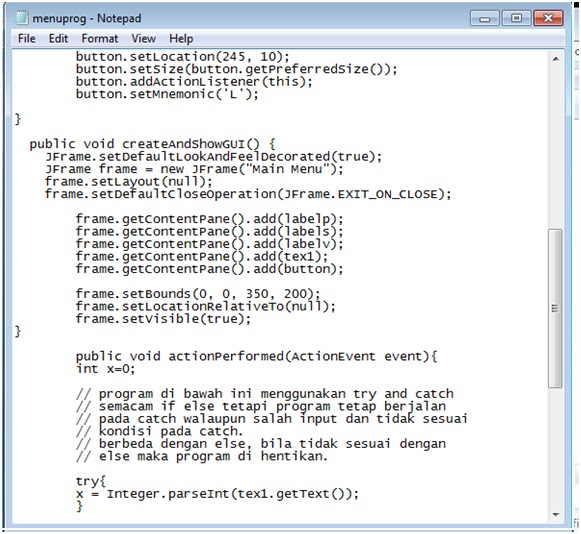
Task: Click the line 'button.setSize(button.getPreferredSize());'
Action: (x=236, y=69)
